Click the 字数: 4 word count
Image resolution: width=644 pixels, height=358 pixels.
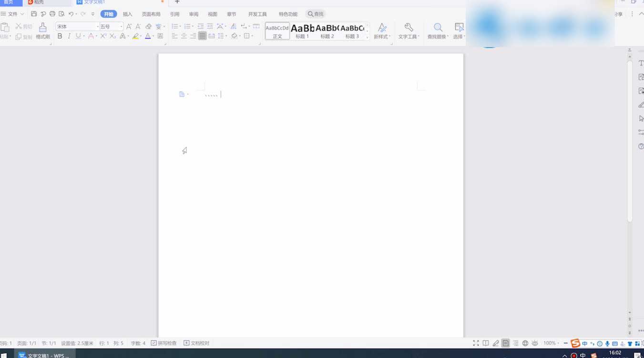138,343
